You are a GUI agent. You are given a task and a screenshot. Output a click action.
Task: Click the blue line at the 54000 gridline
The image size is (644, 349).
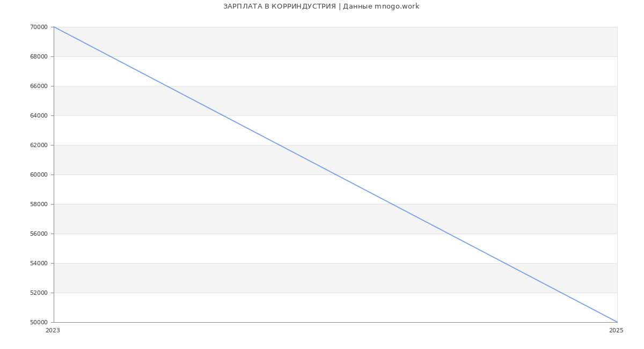coord(504,263)
